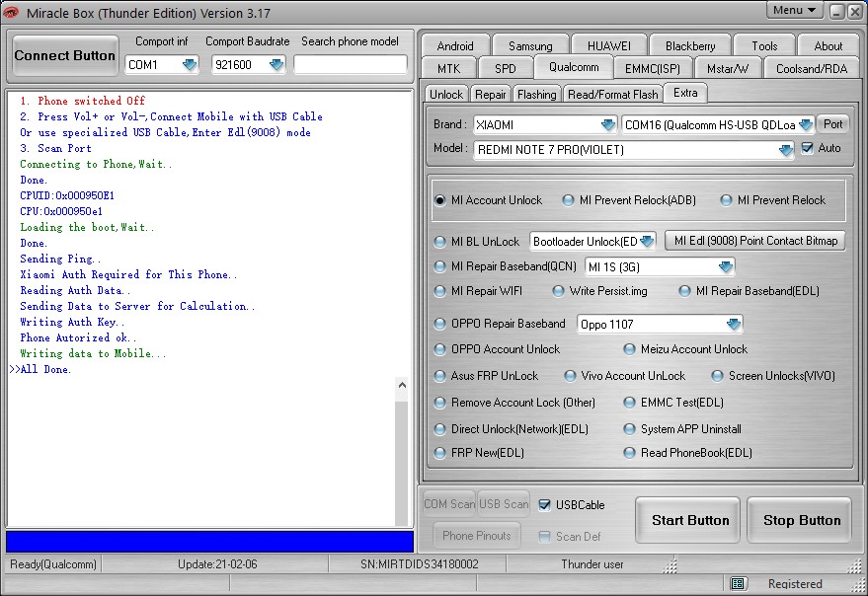Open the Coolsand/RDA tab
The image size is (868, 596).
click(x=812, y=69)
